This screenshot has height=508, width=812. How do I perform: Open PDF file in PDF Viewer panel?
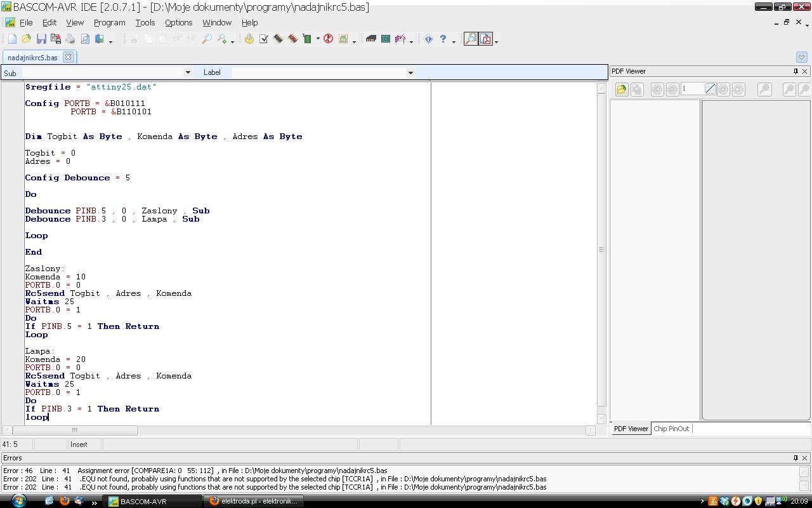pyautogui.click(x=621, y=90)
